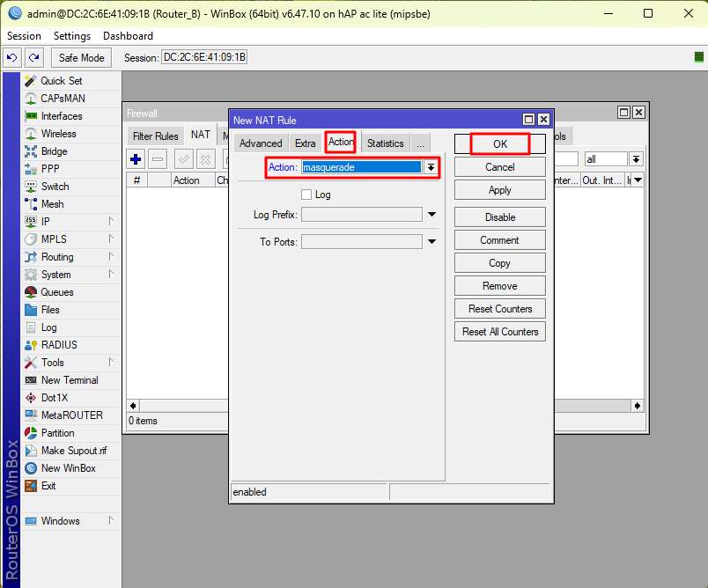Screen dimensions: 708x588
Task: Open Interfaces in the sidebar
Action: point(61,116)
